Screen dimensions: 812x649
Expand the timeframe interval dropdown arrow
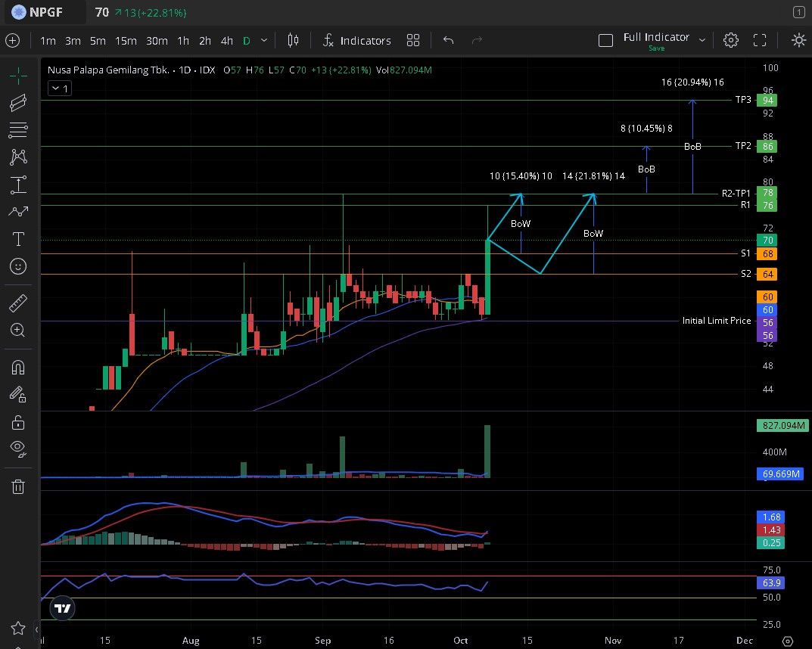click(x=264, y=41)
